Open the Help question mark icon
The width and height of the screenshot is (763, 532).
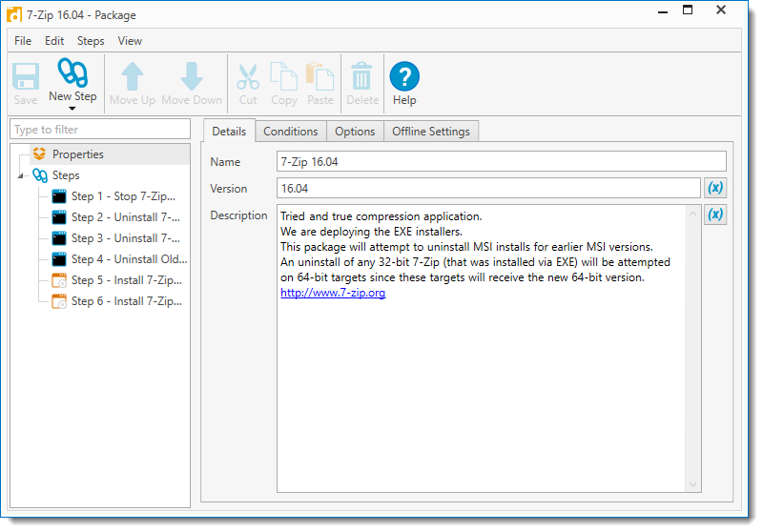[404, 76]
